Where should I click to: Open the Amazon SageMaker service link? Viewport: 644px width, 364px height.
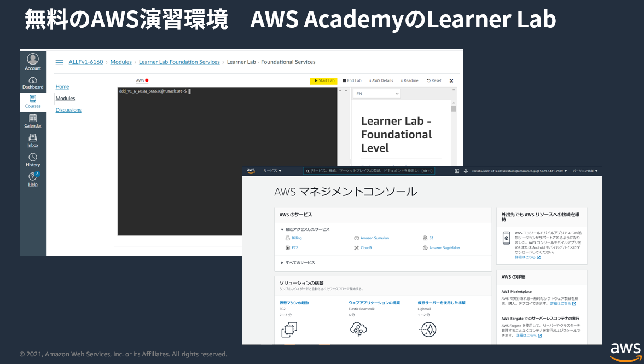[x=444, y=248]
